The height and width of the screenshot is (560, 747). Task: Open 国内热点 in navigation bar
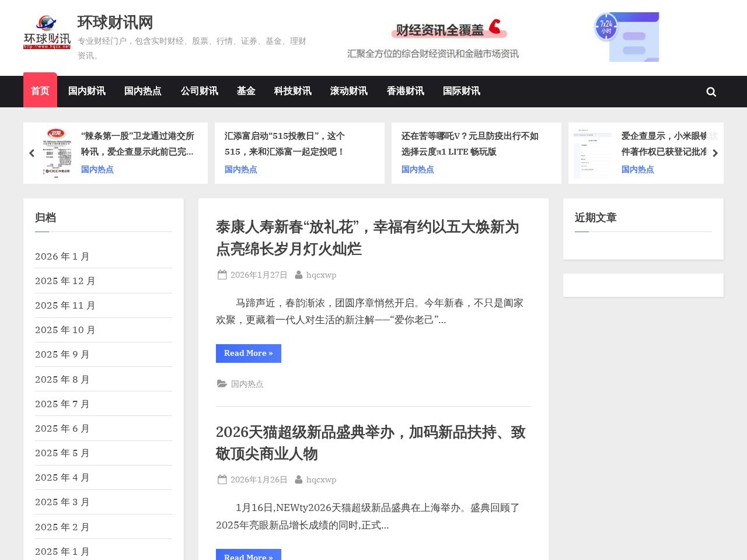tap(143, 91)
